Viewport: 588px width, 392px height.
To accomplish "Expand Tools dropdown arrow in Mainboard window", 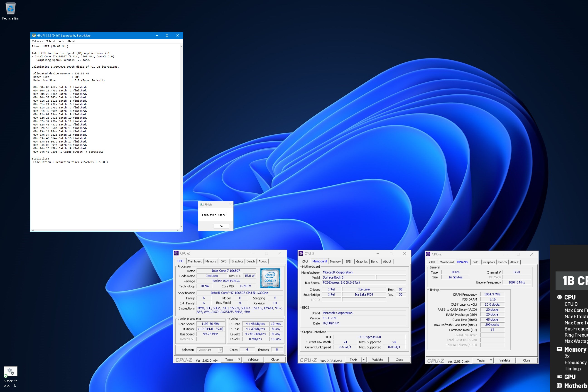I will (364, 360).
